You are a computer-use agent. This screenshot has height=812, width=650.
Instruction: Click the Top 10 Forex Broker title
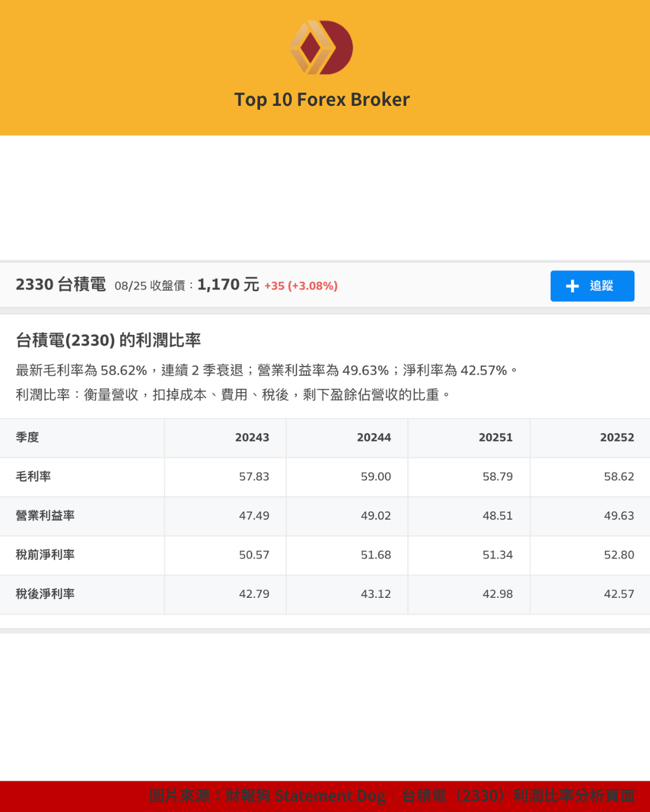(x=322, y=99)
